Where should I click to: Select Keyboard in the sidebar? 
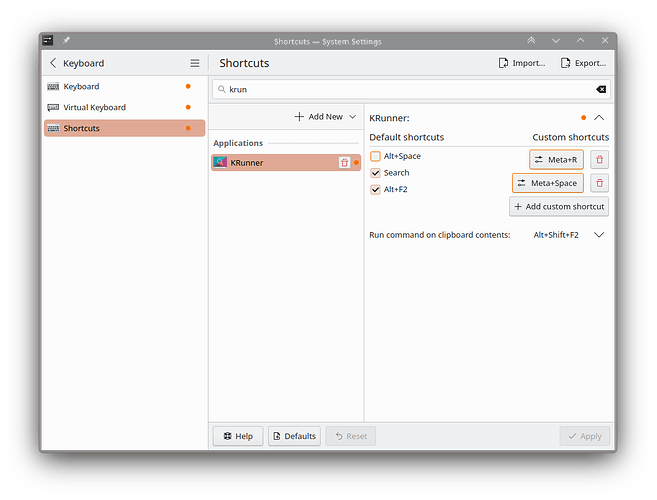pos(124,86)
